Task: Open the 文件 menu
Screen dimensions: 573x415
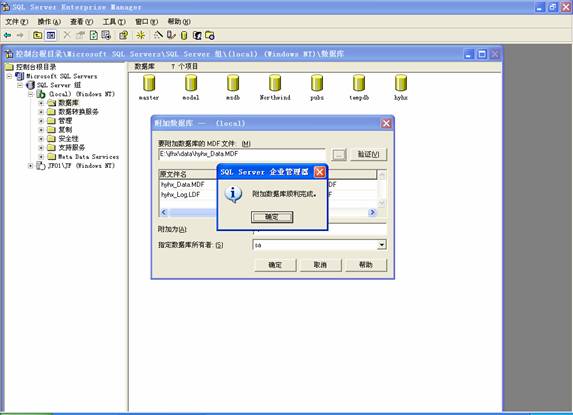Action: tap(16, 22)
